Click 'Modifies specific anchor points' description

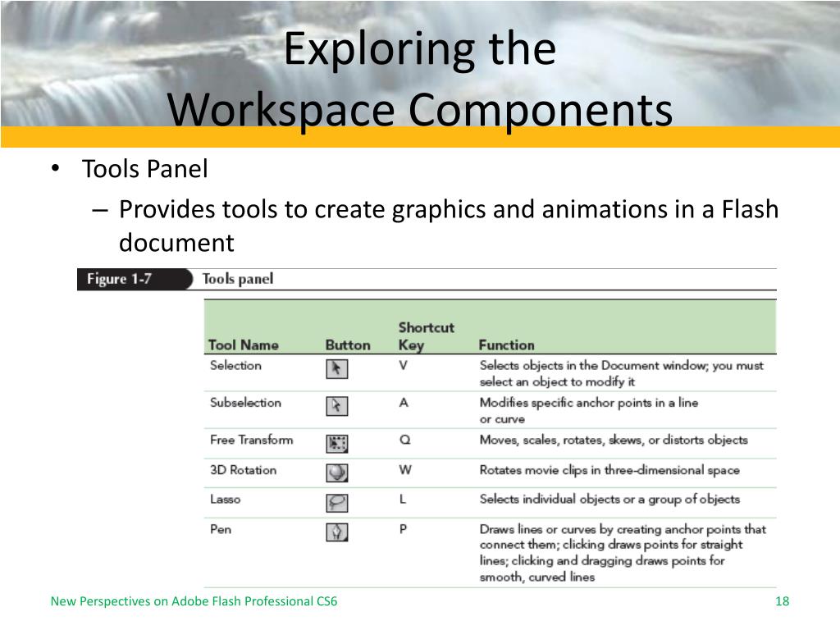(589, 410)
